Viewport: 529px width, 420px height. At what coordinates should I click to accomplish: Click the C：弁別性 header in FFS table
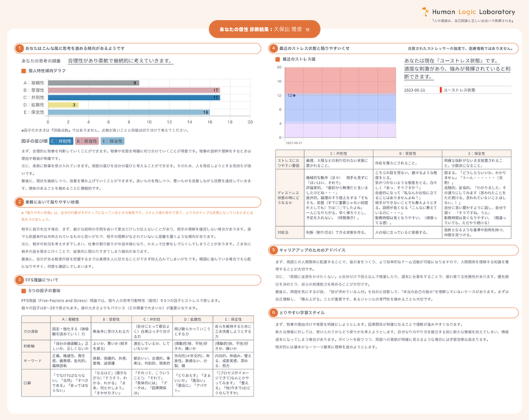(152, 319)
